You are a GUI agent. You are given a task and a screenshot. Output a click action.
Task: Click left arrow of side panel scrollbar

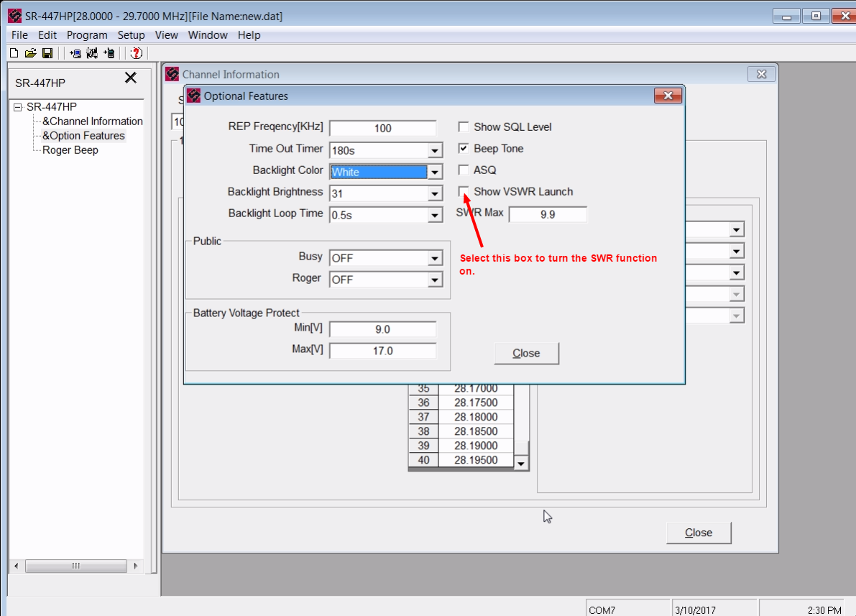tap(17, 566)
